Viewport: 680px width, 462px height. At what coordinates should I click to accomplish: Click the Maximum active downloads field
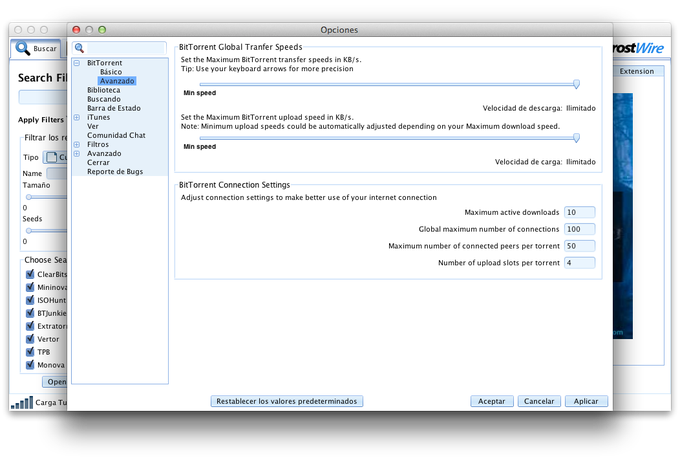(580, 212)
